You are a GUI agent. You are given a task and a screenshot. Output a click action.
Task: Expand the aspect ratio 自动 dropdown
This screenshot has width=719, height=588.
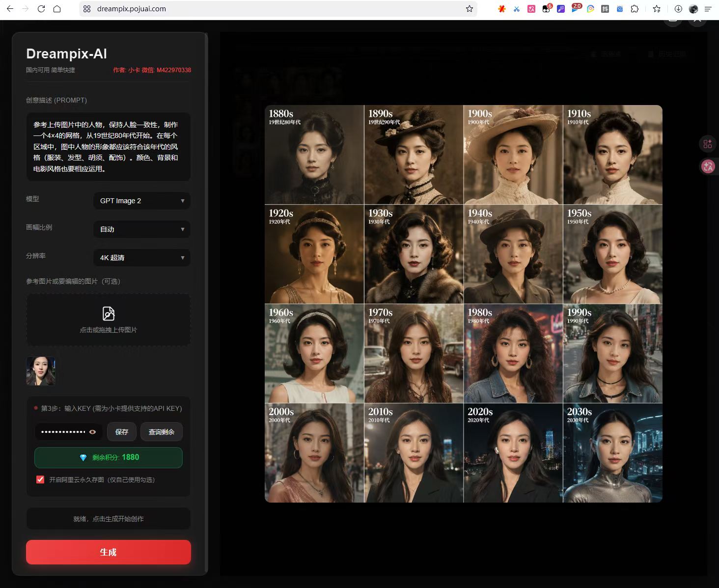click(x=142, y=229)
